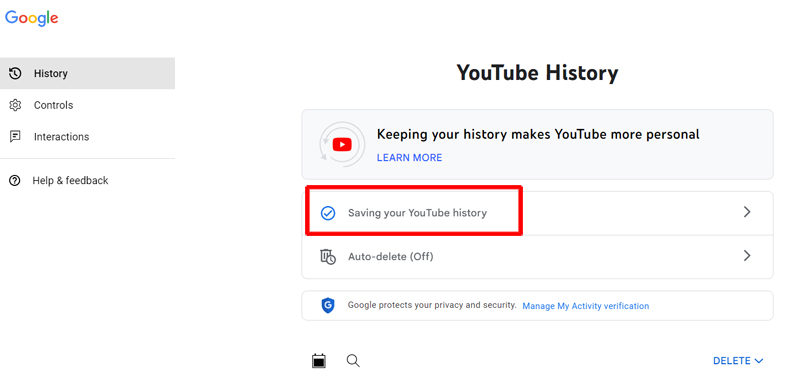Open the calendar date filter icon
800x389 pixels.
319,361
